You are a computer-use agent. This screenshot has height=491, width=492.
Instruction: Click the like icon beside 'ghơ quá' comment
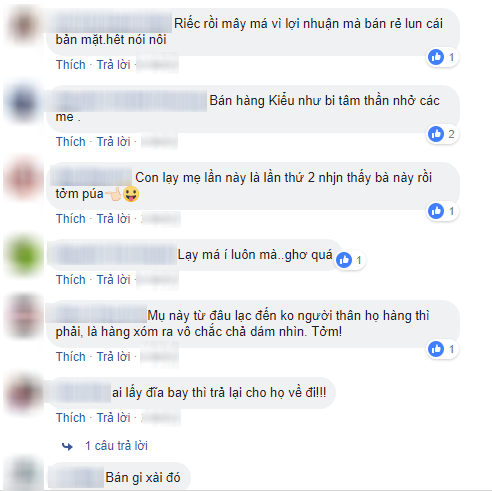point(344,260)
